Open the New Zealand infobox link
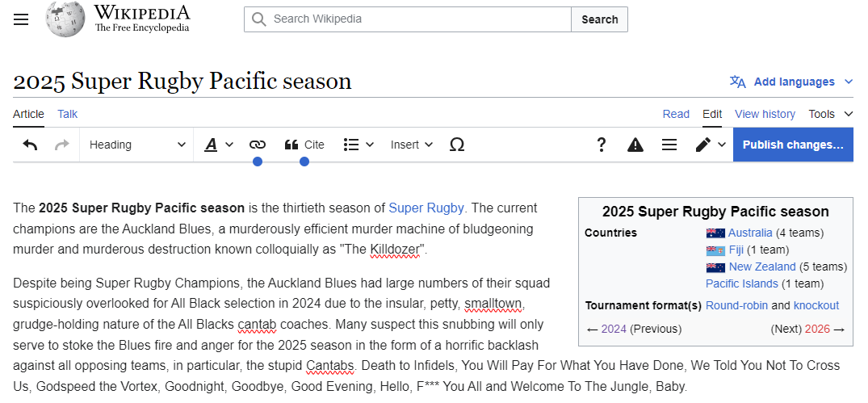 (761, 267)
